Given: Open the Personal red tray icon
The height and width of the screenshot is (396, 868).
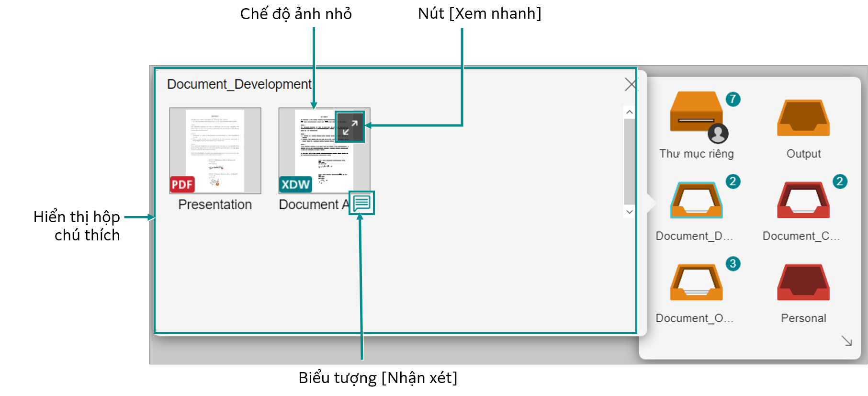Looking at the screenshot, I should pos(803,282).
